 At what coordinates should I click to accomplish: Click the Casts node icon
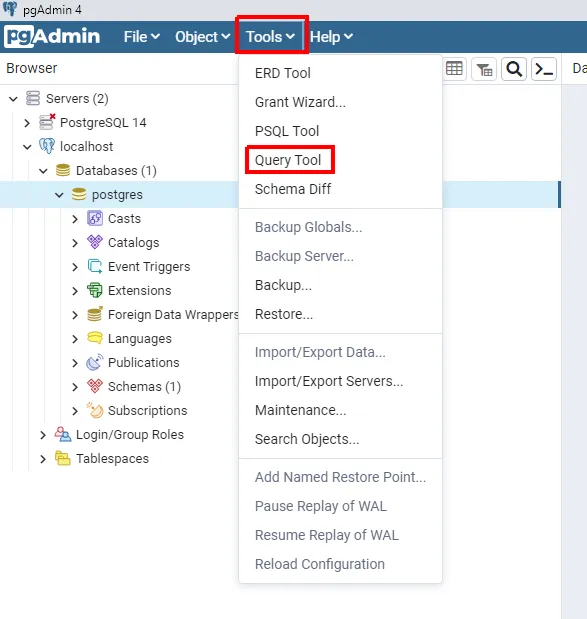95,218
